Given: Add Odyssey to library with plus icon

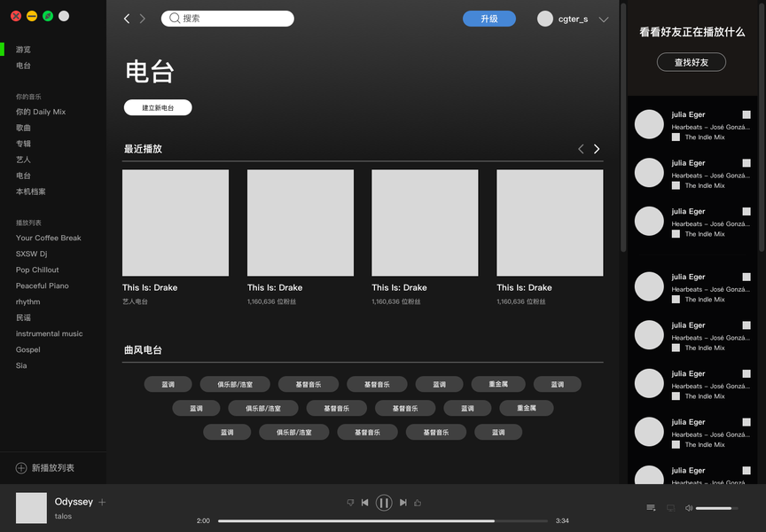Looking at the screenshot, I should pos(102,502).
